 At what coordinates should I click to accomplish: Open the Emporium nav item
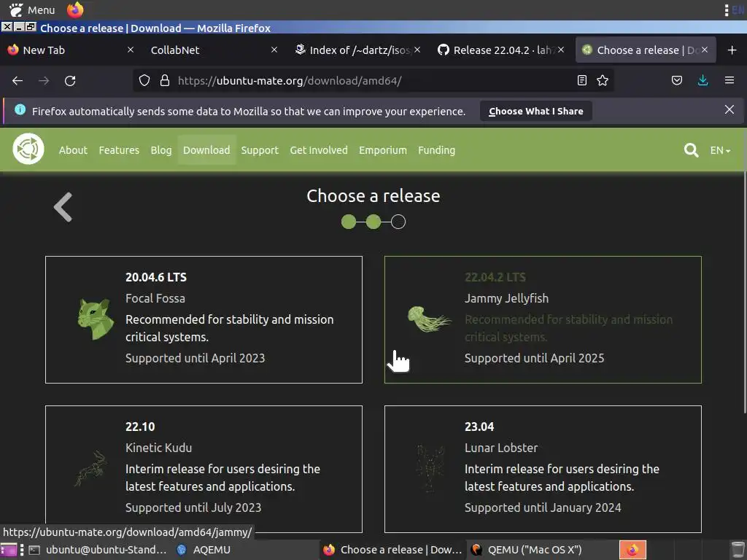[383, 150]
